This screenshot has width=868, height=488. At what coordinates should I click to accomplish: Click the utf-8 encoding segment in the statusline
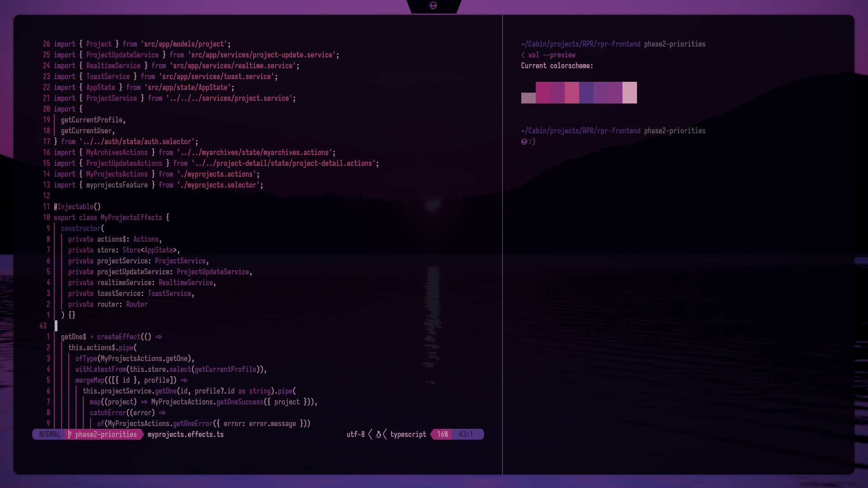coord(355,434)
